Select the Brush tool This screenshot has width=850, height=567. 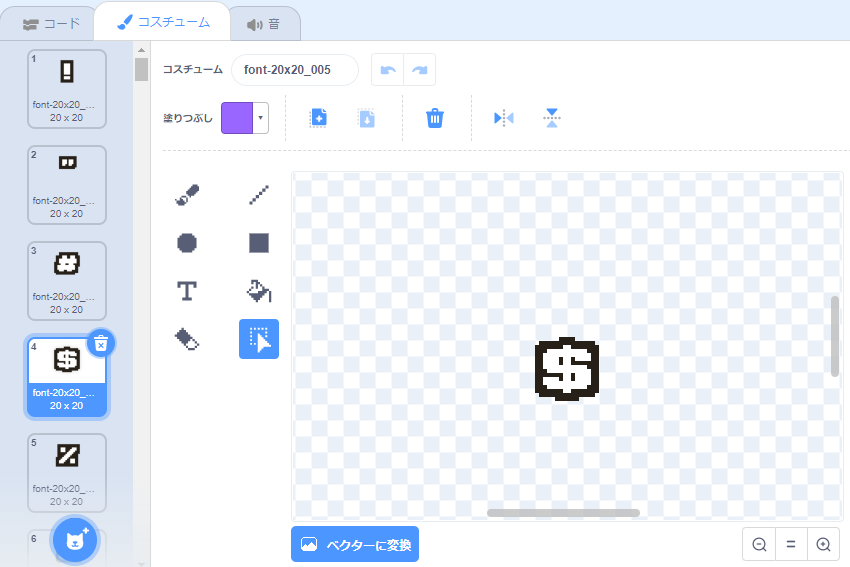(x=187, y=195)
